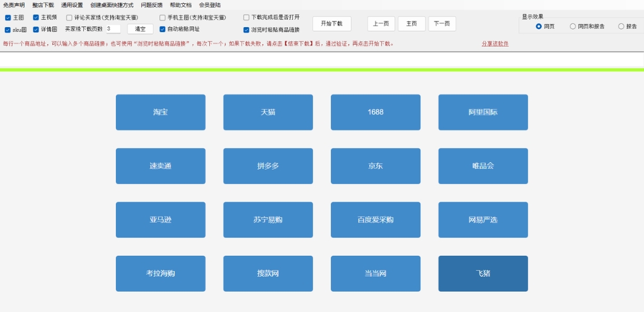Screen dimensions: 644x312
Task: Enable 评论买家秀 checkbox
Action: [x=69, y=18]
